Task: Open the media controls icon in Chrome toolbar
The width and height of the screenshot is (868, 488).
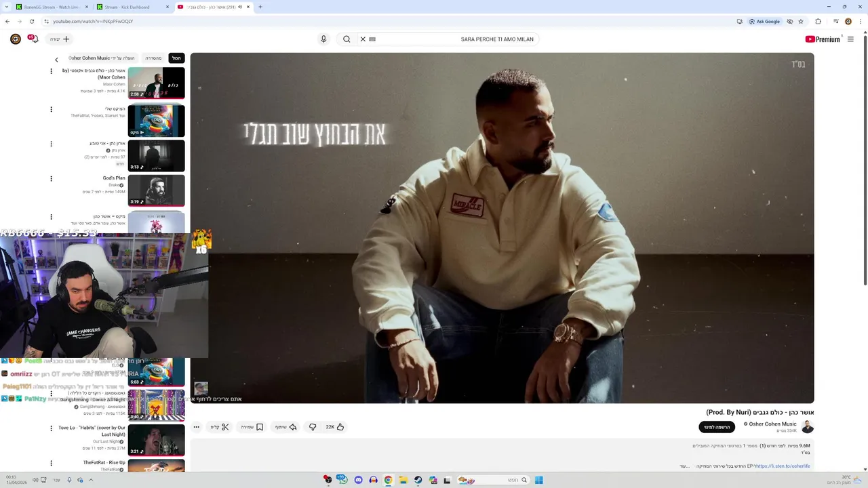Action: click(x=835, y=21)
